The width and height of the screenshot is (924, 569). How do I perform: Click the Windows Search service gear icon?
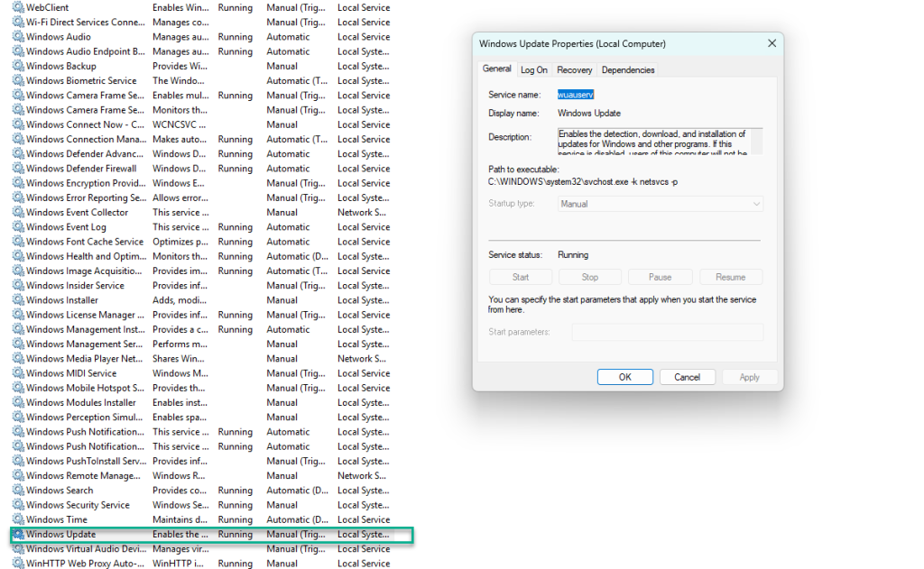click(x=18, y=491)
